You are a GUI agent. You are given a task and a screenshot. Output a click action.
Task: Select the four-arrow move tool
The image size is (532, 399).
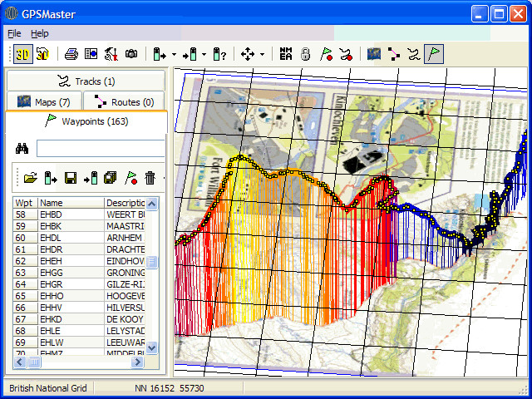[x=248, y=54]
